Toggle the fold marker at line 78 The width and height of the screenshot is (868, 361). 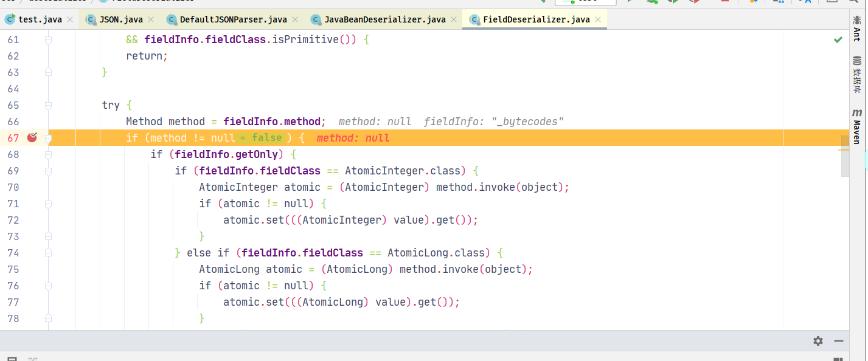tap(48, 318)
